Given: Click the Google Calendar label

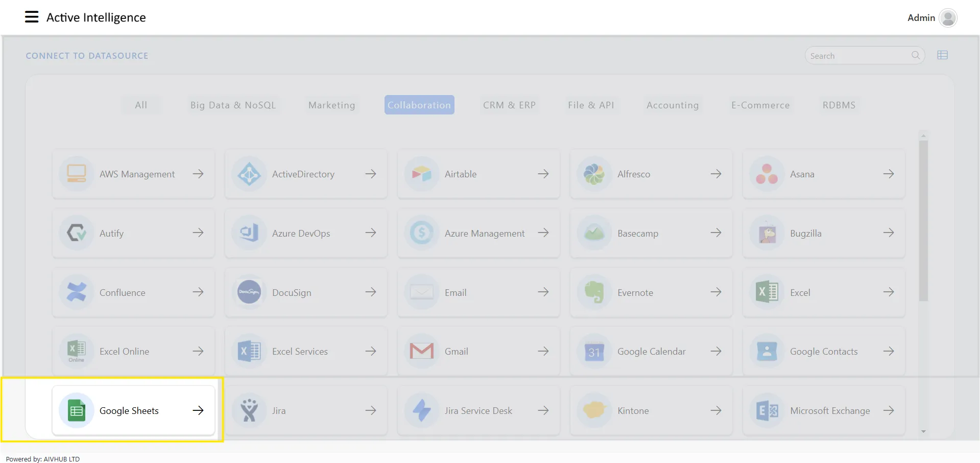Looking at the screenshot, I should 652,352.
